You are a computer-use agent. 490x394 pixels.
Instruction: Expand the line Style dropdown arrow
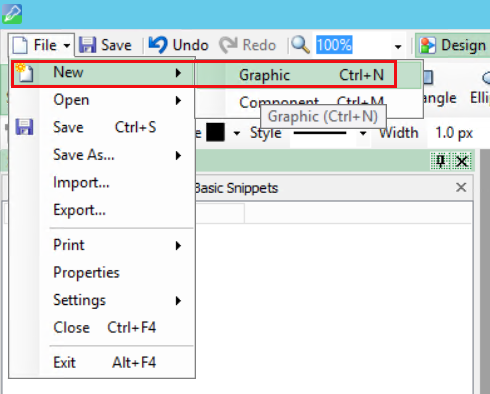point(363,134)
